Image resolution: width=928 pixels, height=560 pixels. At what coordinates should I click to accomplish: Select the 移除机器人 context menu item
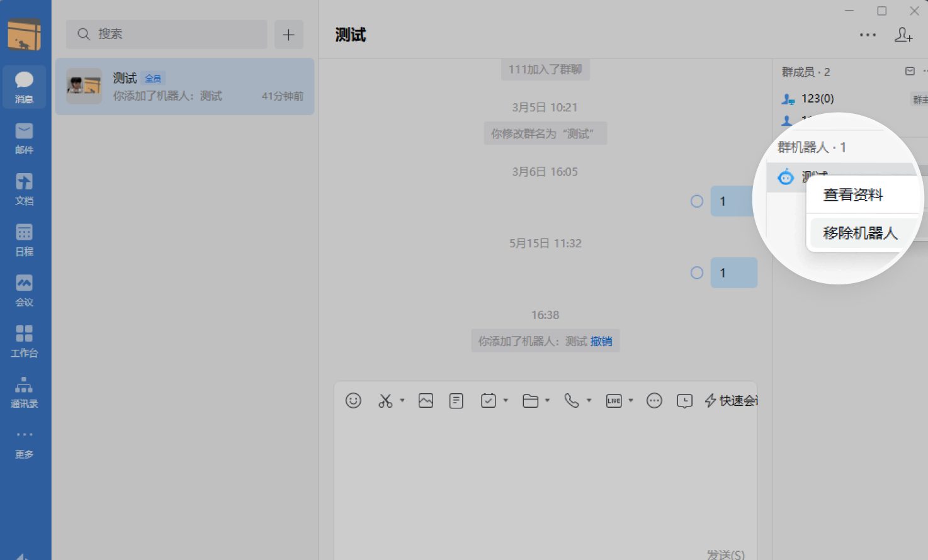pos(859,233)
